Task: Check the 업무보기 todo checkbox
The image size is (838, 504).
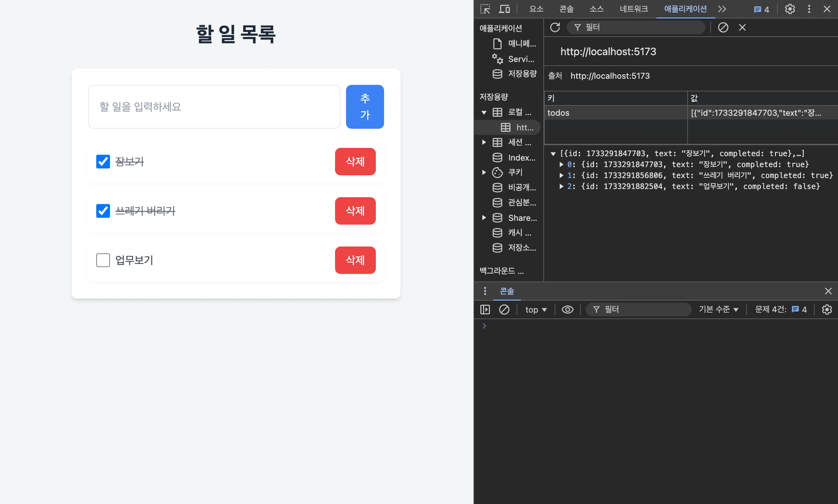Action: tap(103, 260)
